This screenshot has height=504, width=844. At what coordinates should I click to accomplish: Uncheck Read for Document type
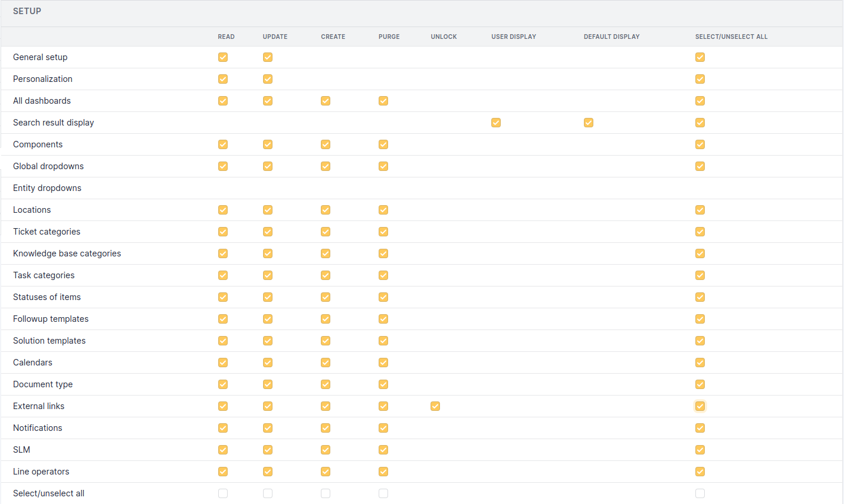click(x=223, y=384)
